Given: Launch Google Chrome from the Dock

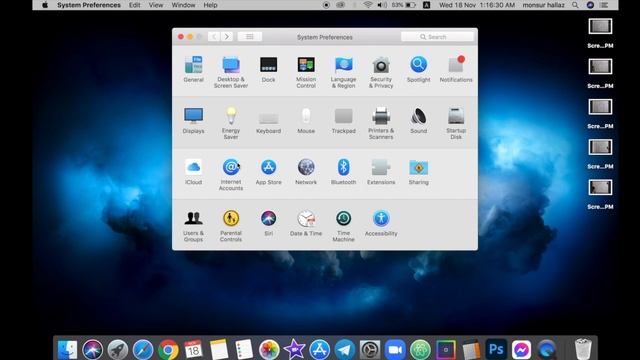Looking at the screenshot, I should point(168,349).
